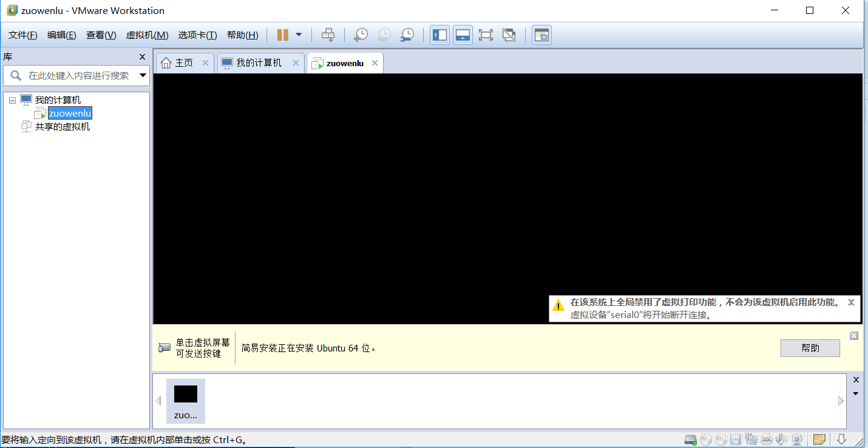Viewport: 868px width, 448px height.
Task: Close the 库 library panel
Action: point(142,56)
